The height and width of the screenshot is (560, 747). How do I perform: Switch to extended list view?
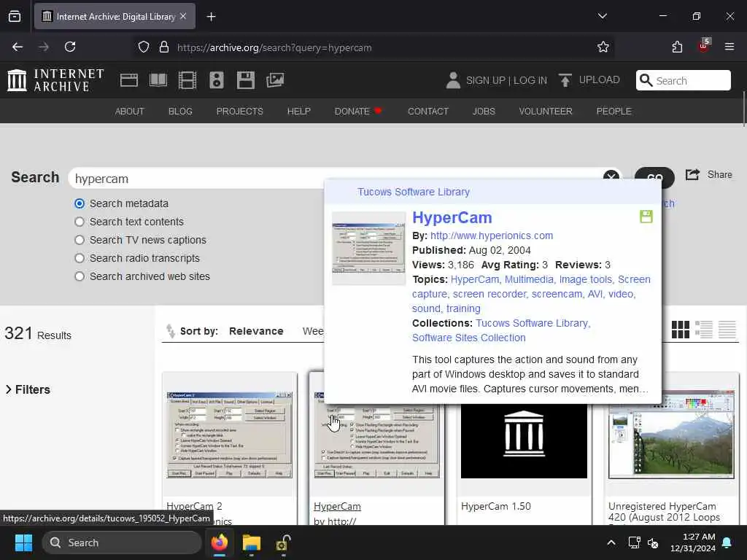click(704, 330)
